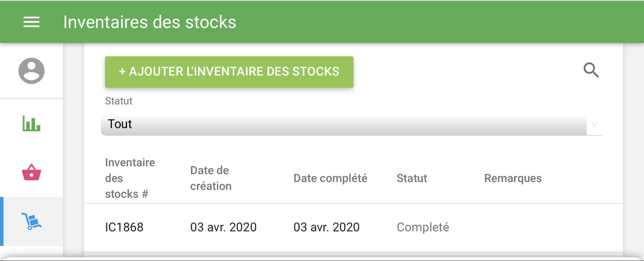Click the 03 avr. 2020 creation date

pos(223,227)
